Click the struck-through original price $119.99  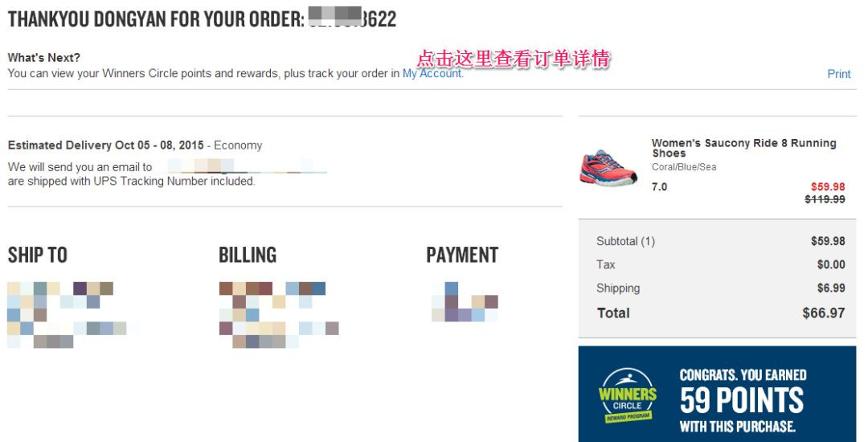point(825,199)
